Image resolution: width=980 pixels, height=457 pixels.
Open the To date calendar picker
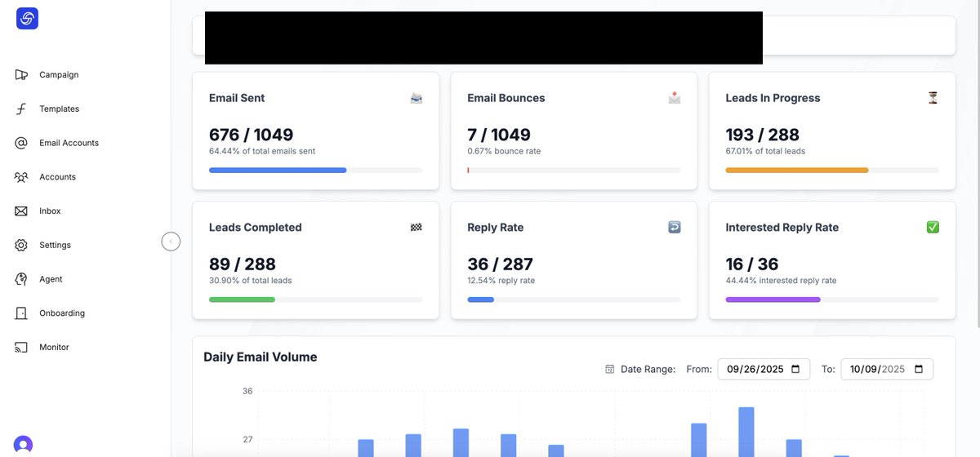(x=919, y=369)
